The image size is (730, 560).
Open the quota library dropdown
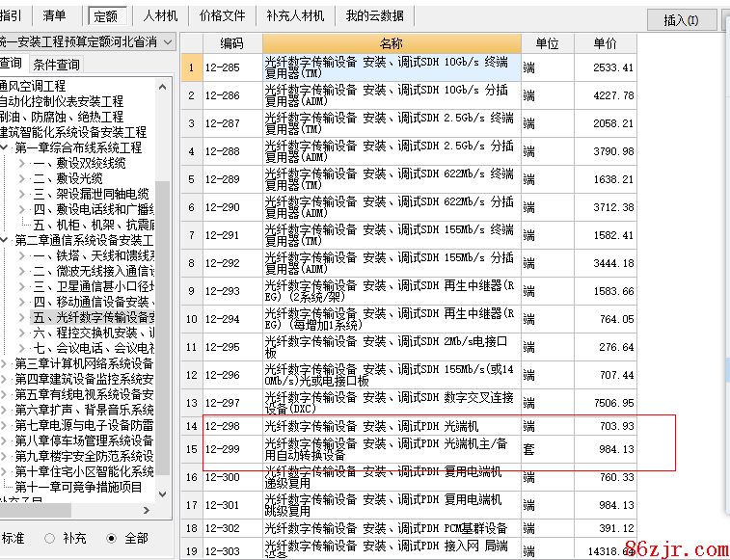pyautogui.click(x=167, y=42)
